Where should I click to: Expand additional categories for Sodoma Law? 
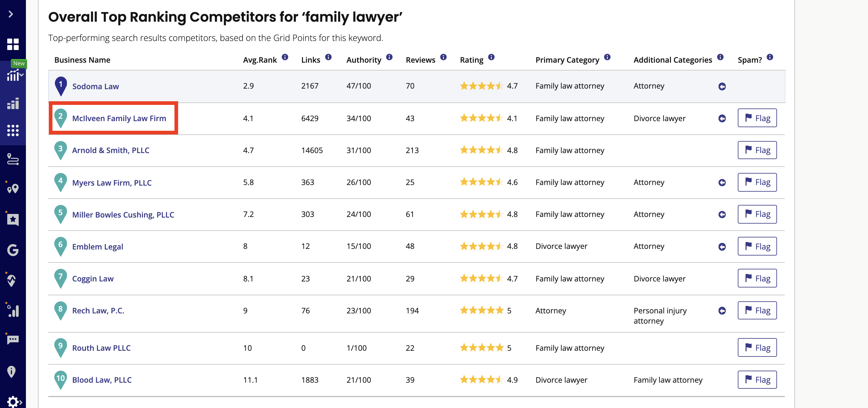[x=722, y=86]
